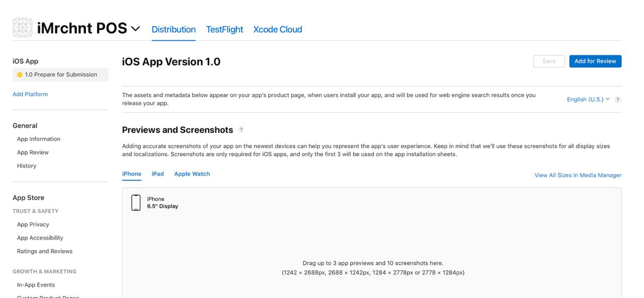
Task: Select the Distribution tab
Action: pos(174,29)
